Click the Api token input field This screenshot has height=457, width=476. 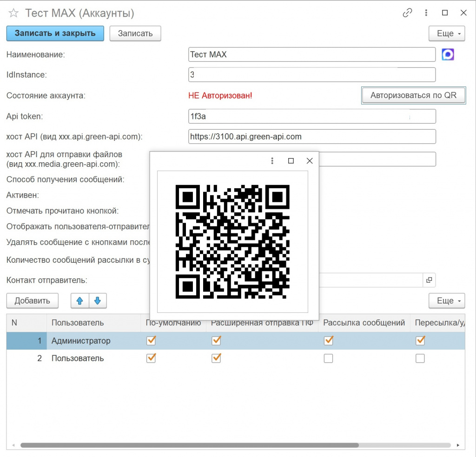[x=312, y=116]
